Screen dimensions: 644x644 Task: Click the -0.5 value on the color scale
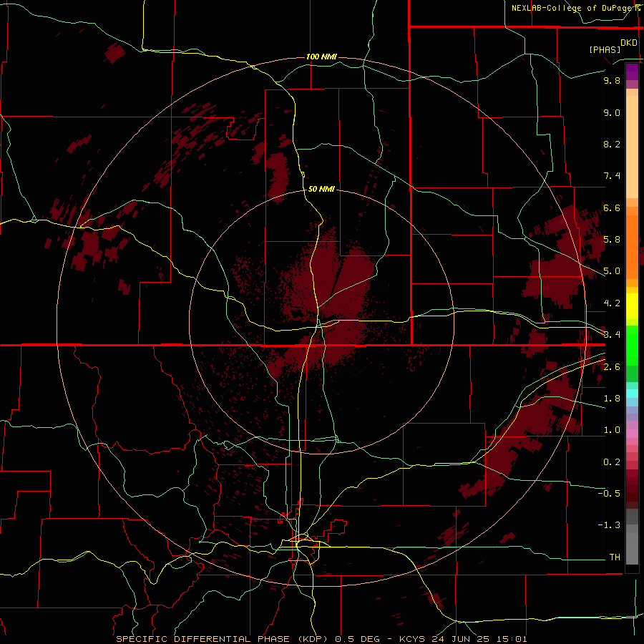point(609,493)
